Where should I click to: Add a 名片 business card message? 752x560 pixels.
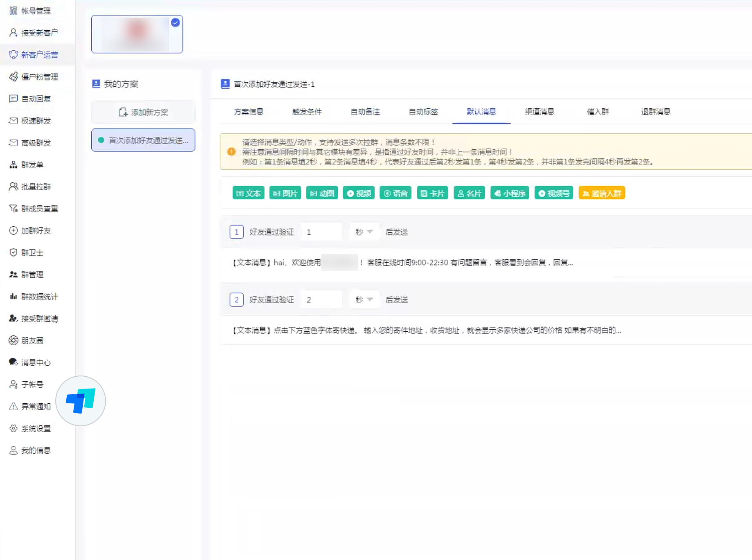click(x=469, y=193)
